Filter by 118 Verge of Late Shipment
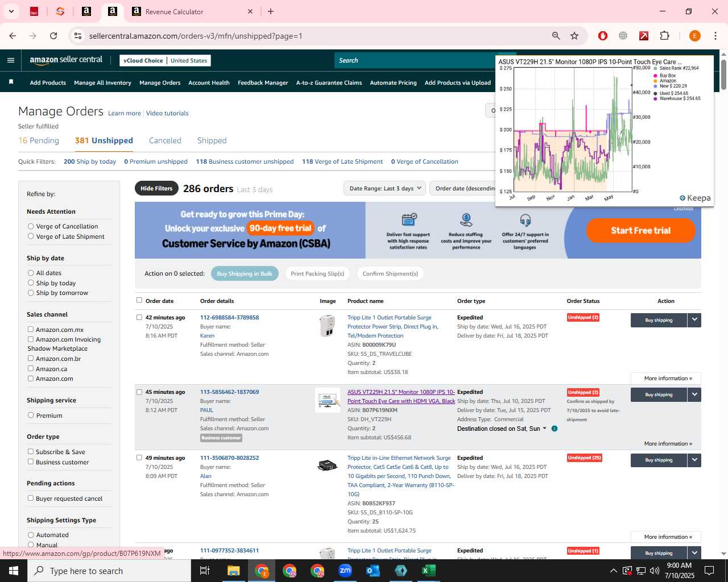The width and height of the screenshot is (728, 582). click(342, 161)
